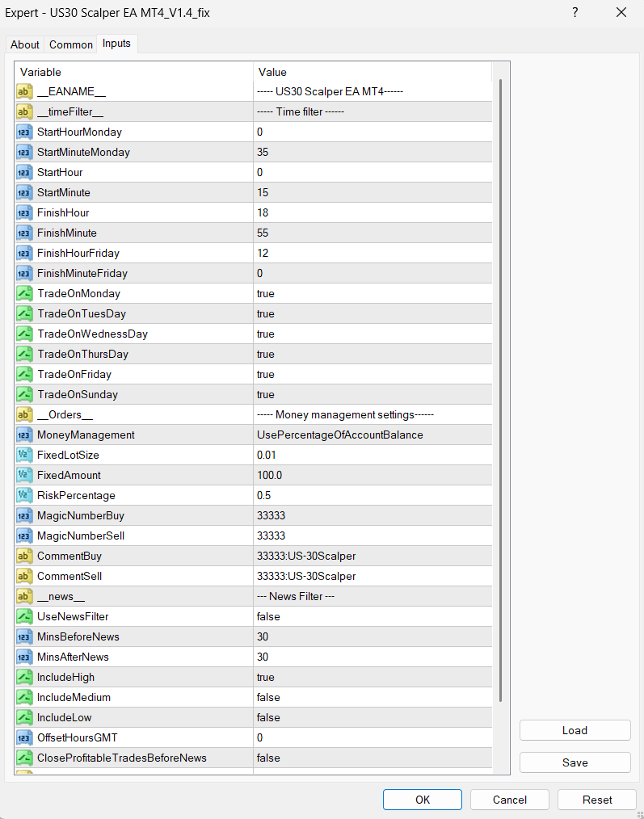644x819 pixels.
Task: Click the icon beside MagicNumberBuy
Action: pyautogui.click(x=24, y=515)
